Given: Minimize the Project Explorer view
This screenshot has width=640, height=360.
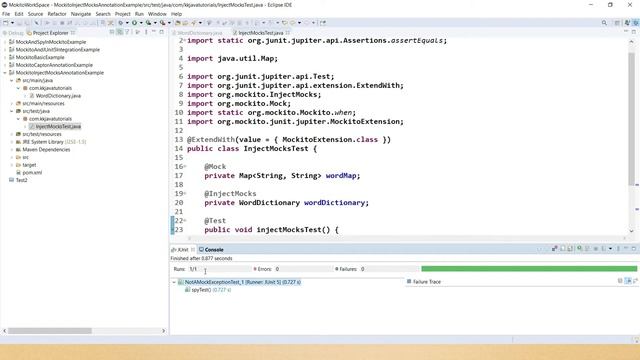Looking at the screenshot, I should 154,32.
